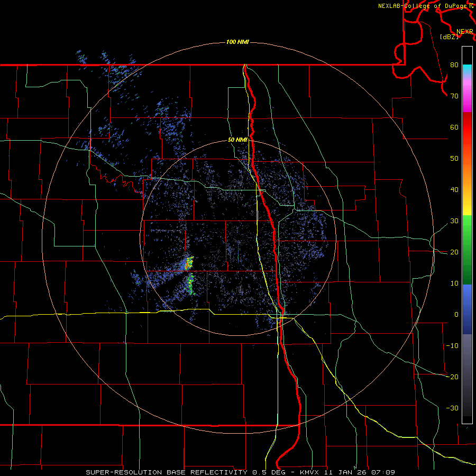Click the -10 value on the dBZ scale
Image resolution: width=476 pixels, height=476 pixels.
452,346
